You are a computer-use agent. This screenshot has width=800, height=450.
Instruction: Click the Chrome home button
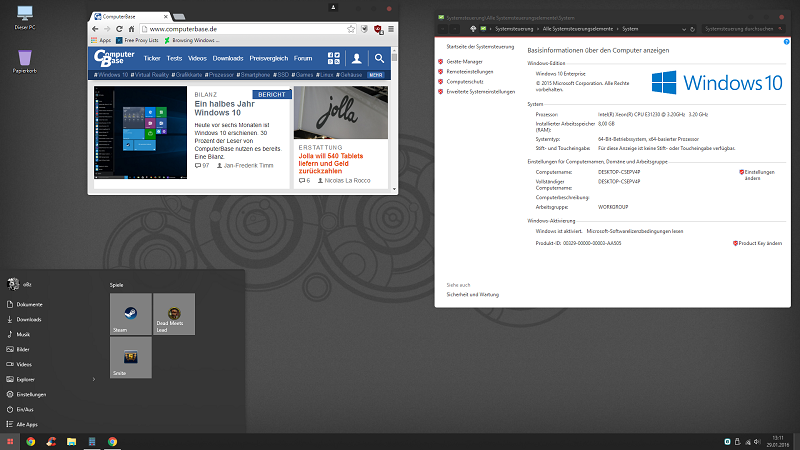coord(131,29)
